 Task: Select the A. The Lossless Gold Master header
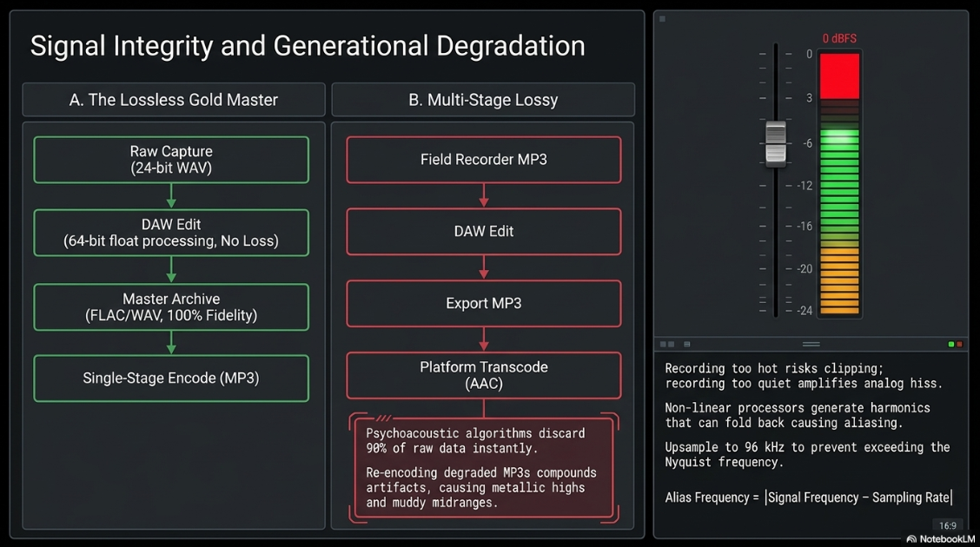[174, 100]
